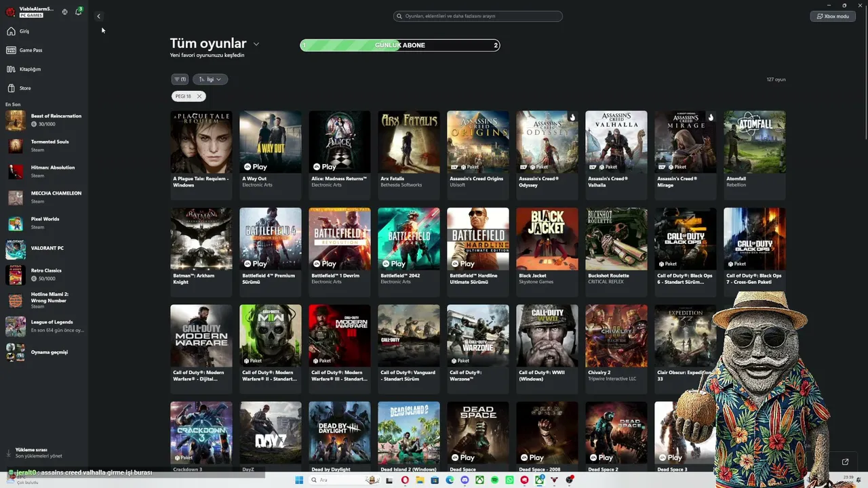Viewport: 868px width, 488px height.
Task: Open Assassin's Creed Origins tile
Action: click(x=478, y=155)
